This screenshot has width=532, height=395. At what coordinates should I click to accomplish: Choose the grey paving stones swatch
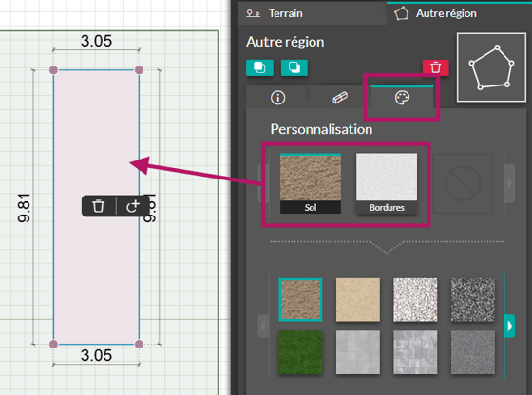point(415,352)
